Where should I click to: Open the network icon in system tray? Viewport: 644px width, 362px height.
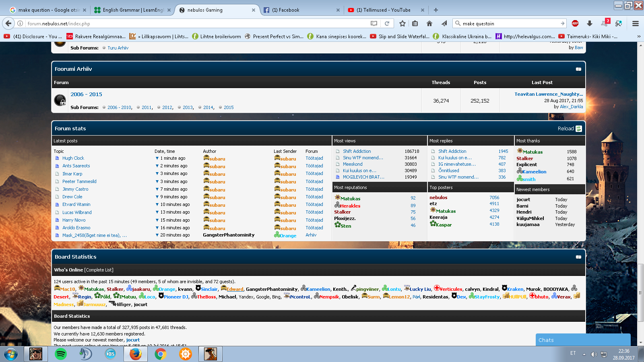604,354
